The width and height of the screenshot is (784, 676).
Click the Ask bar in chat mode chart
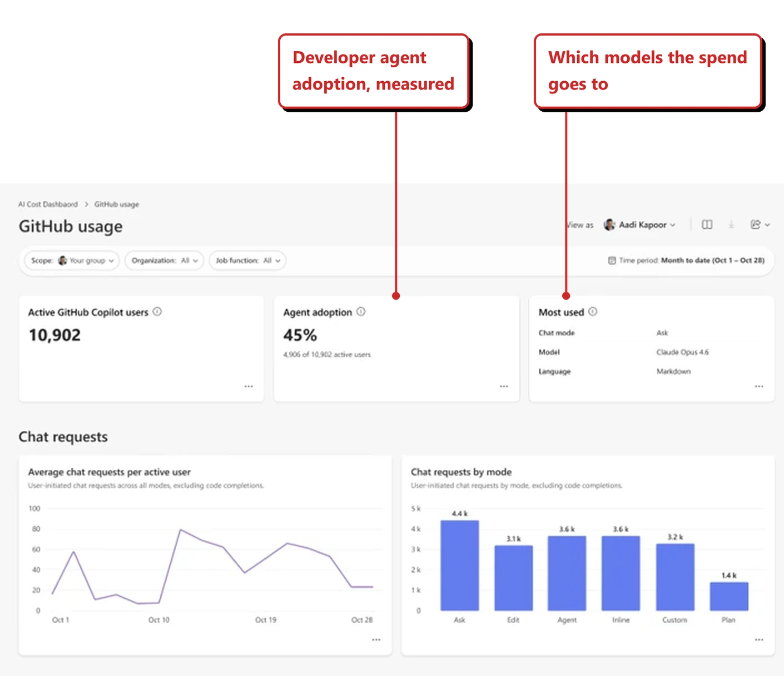tap(460, 565)
